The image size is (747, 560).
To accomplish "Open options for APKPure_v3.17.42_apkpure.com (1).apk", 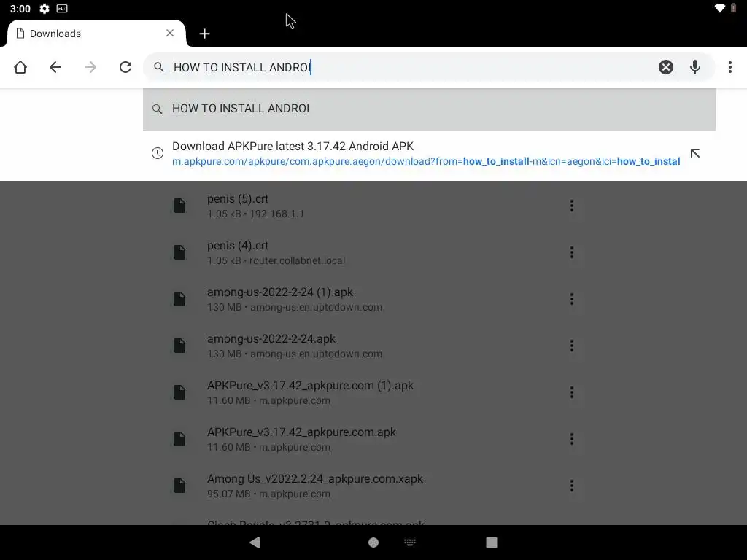I will coord(572,392).
